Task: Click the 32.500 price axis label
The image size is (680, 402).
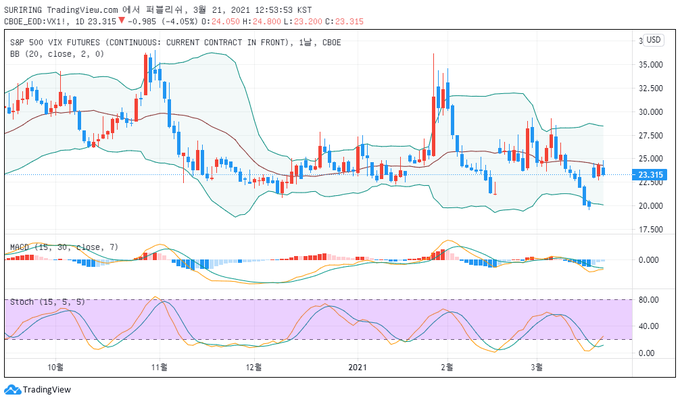Action: point(651,88)
